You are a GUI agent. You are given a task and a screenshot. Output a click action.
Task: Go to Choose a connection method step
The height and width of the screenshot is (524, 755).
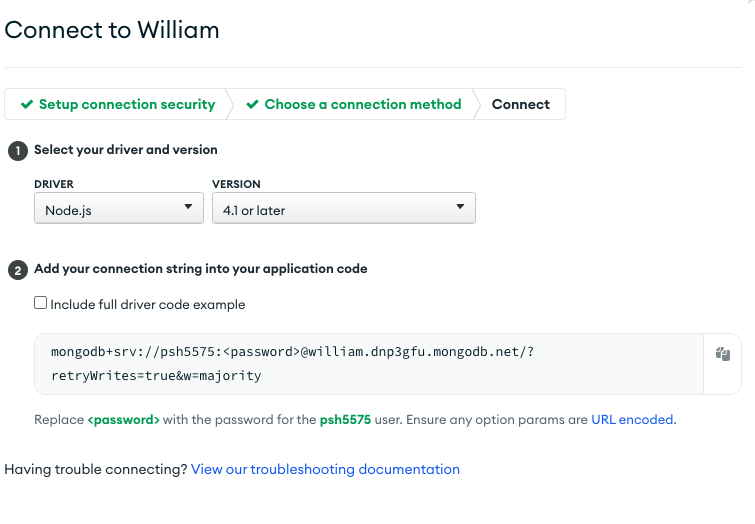click(353, 104)
